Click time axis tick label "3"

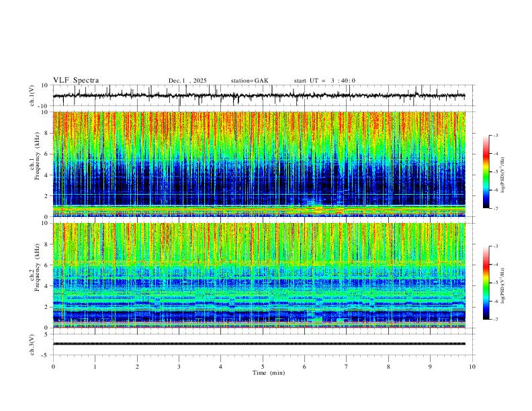pyautogui.click(x=179, y=367)
